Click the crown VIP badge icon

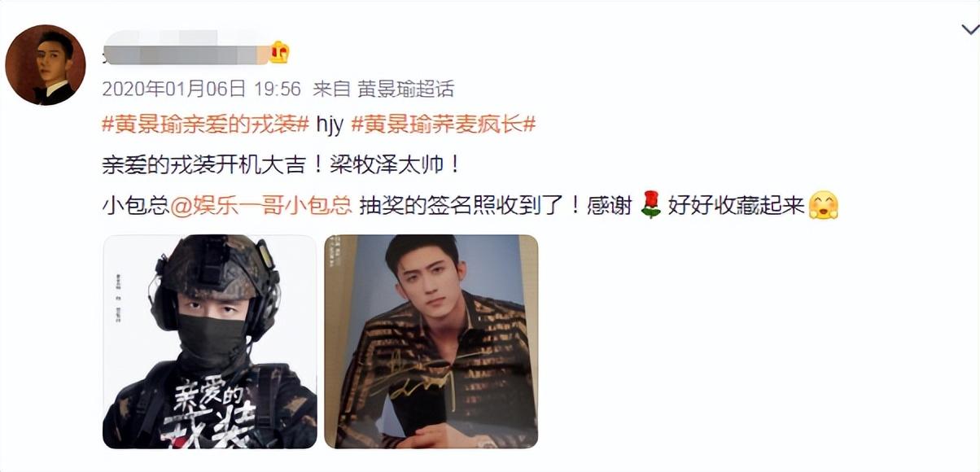(279, 53)
